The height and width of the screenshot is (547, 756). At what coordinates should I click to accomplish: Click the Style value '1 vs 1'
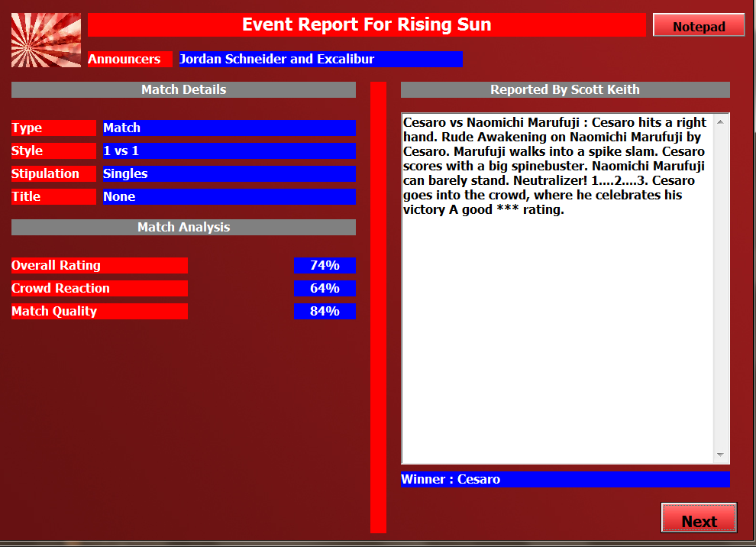click(229, 151)
